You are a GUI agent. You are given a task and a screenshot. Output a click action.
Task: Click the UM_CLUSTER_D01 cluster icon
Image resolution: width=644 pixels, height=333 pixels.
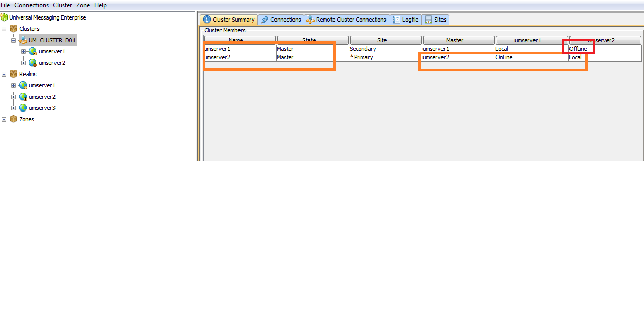point(23,40)
